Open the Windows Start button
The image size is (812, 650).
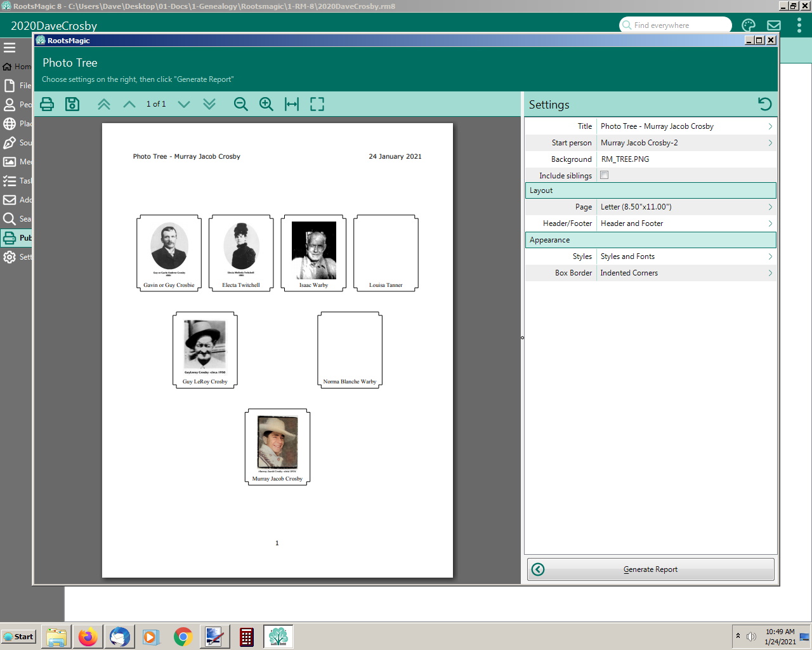tap(18, 637)
